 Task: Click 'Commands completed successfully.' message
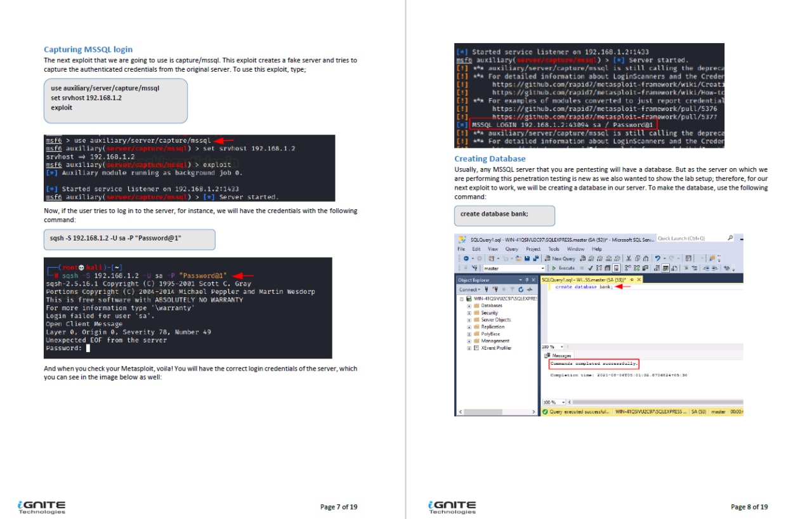(x=594, y=364)
